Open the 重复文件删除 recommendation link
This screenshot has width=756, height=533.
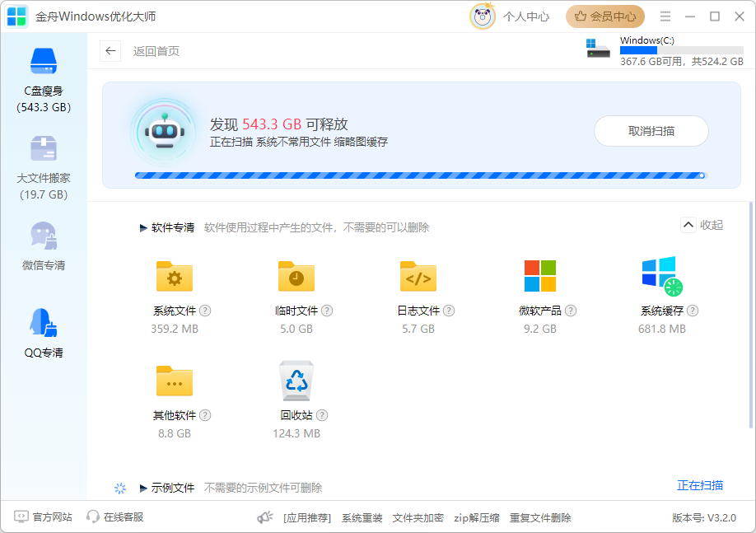tap(540, 518)
